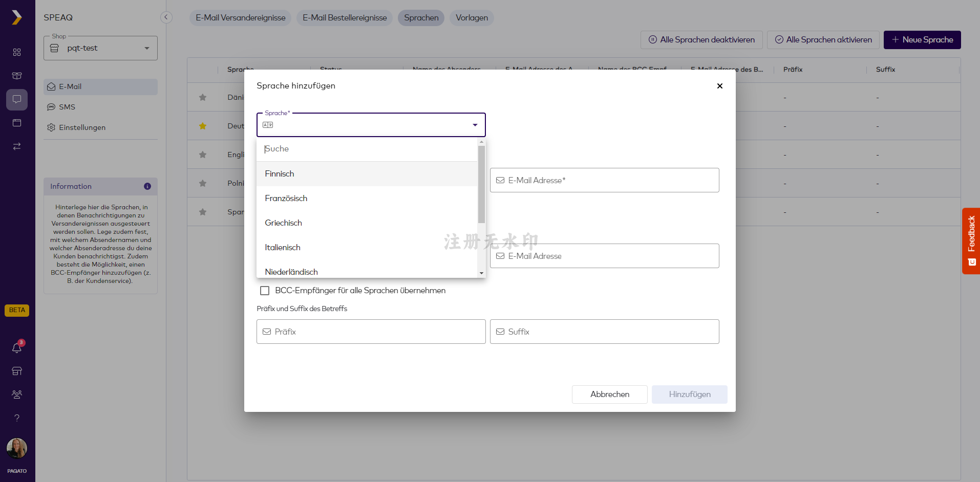Viewport: 980px width, 482px height.
Task: Switch to the Vorlagen tab
Action: [x=472, y=18]
